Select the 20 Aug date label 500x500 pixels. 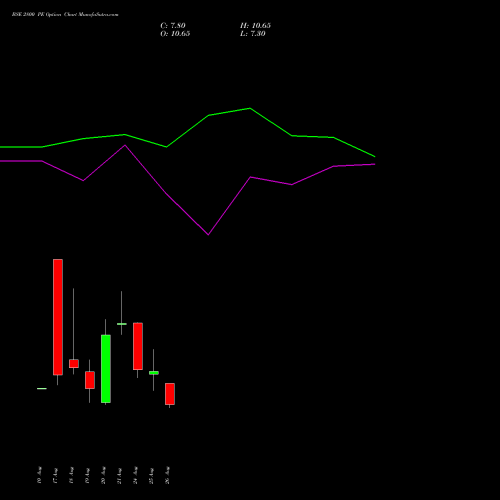click(103, 475)
